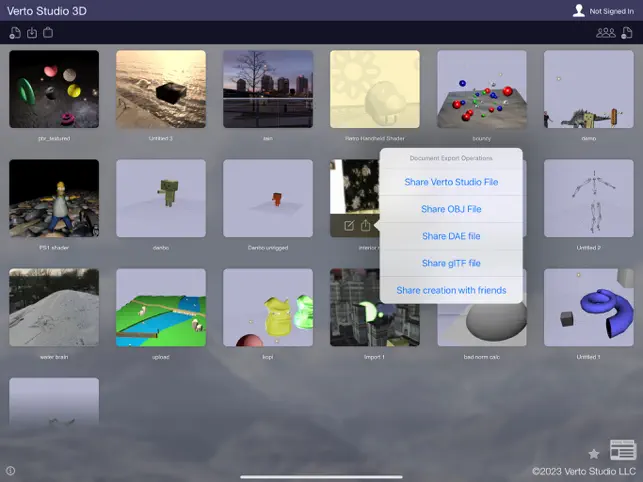
Task: Click the import download icon in toolbar
Action: (32, 33)
